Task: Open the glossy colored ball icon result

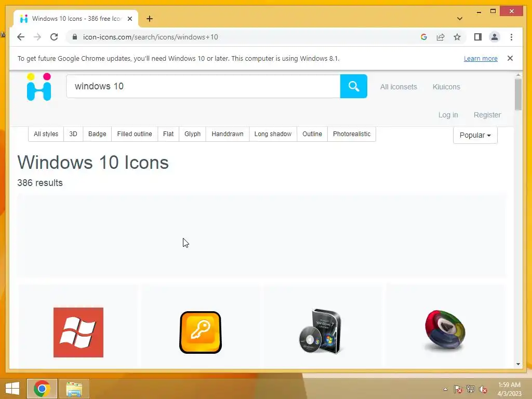Action: [x=445, y=330]
